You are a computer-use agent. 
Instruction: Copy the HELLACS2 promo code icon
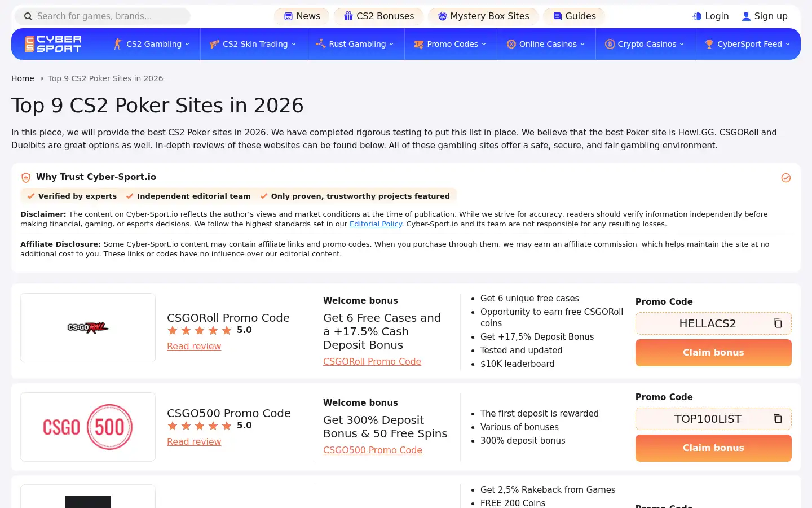click(778, 323)
